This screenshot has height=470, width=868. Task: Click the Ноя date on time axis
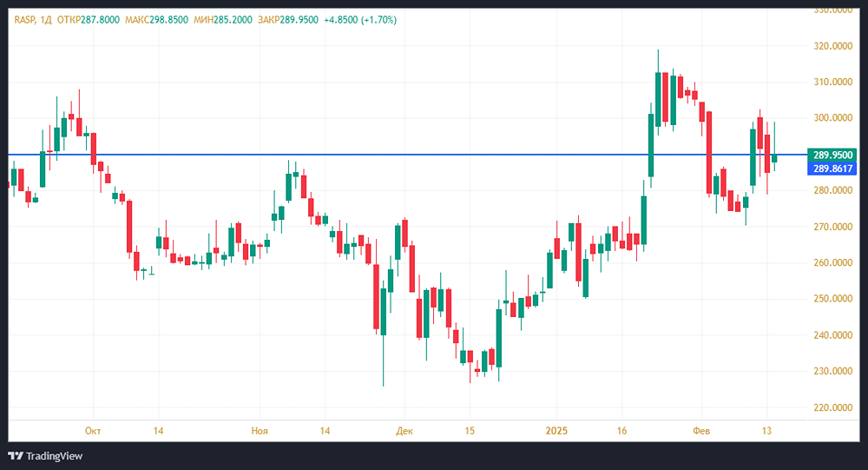pos(259,431)
